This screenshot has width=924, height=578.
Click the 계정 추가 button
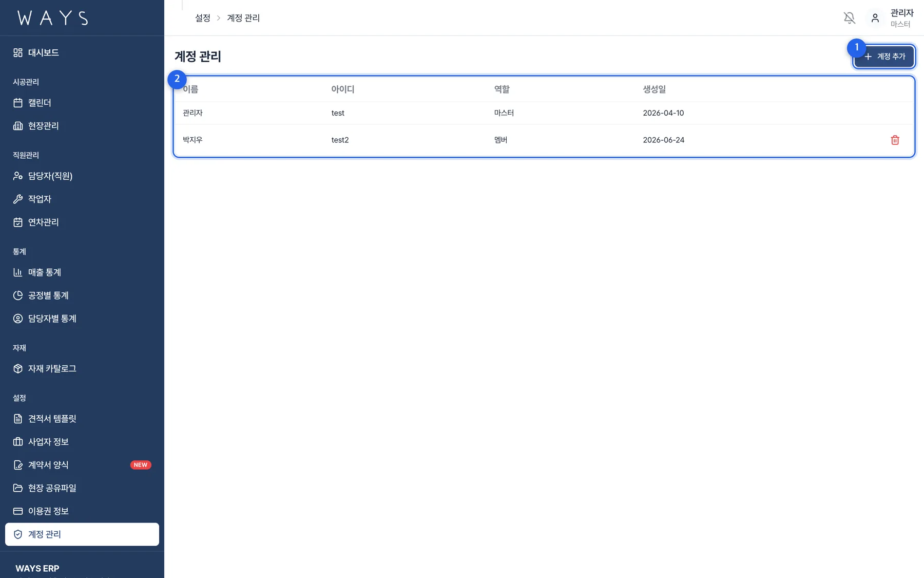point(884,57)
